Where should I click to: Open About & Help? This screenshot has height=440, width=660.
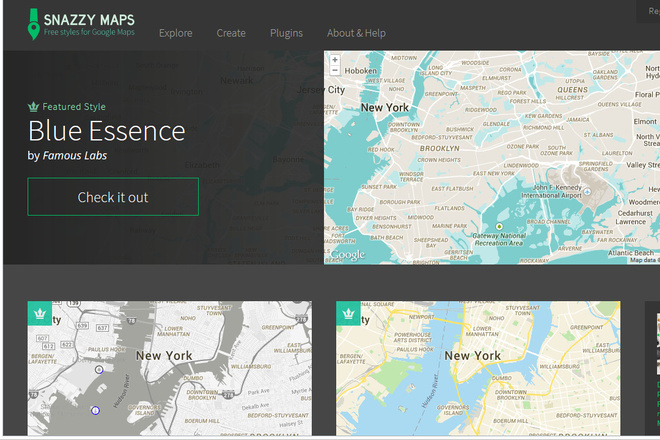[356, 33]
